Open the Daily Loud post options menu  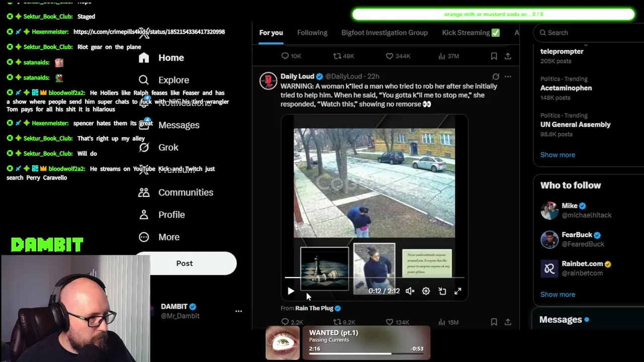pos(508,76)
